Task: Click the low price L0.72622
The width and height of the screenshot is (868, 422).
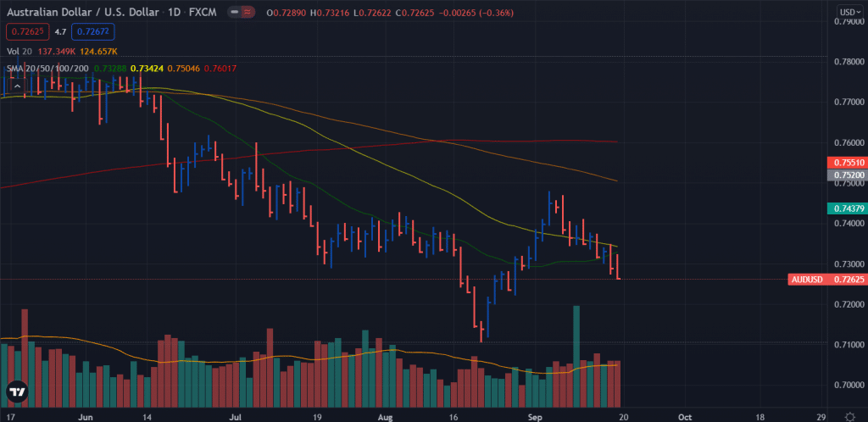Action: (373, 12)
